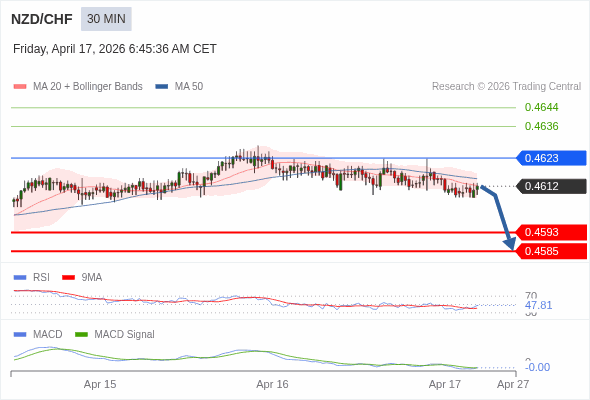Image resolution: width=590 pixels, height=400 pixels.
Task: Click the Apr 16 date axis label
Action: 272,384
